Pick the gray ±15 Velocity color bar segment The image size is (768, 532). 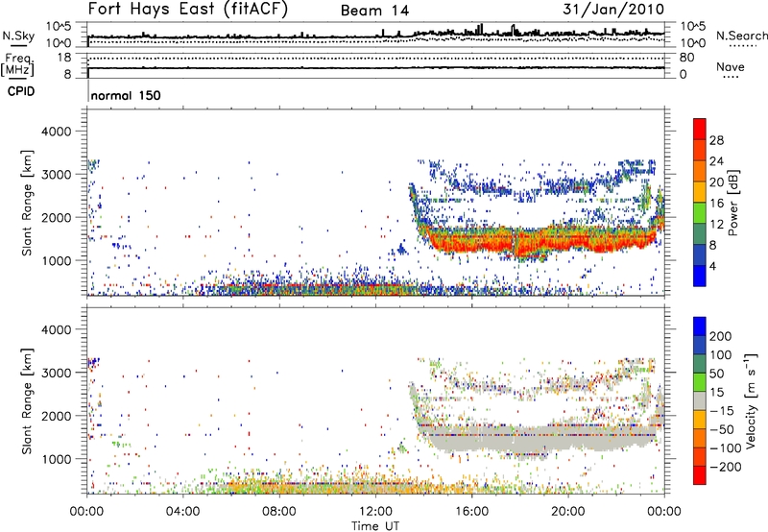tap(700, 401)
